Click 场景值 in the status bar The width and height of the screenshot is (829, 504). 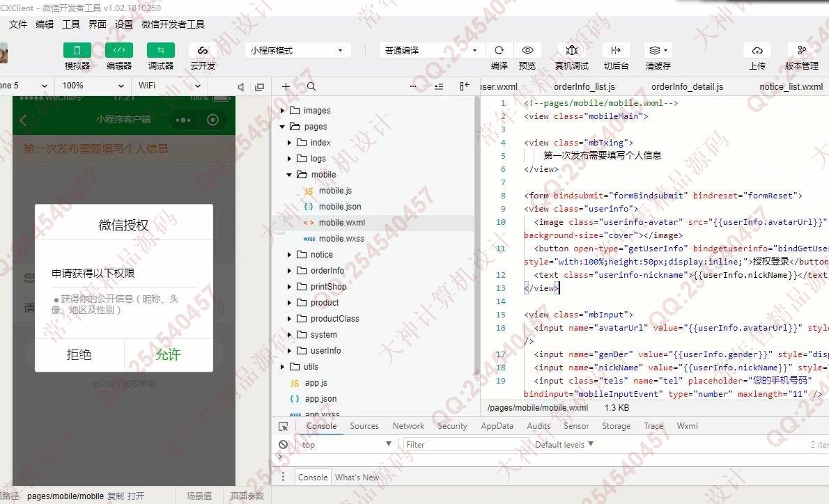(x=199, y=496)
